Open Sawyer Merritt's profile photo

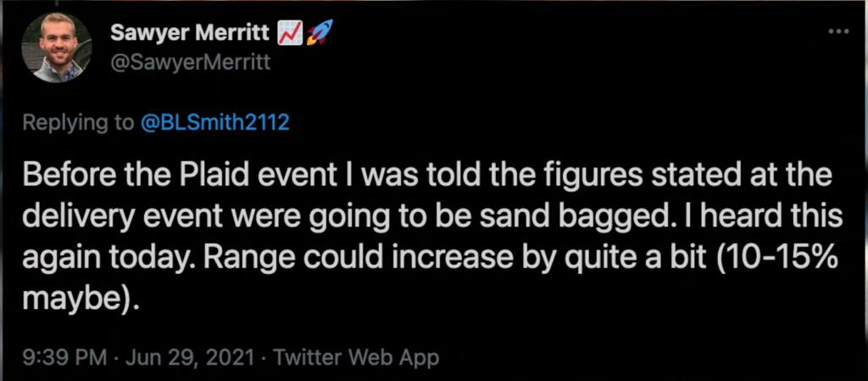(x=56, y=47)
